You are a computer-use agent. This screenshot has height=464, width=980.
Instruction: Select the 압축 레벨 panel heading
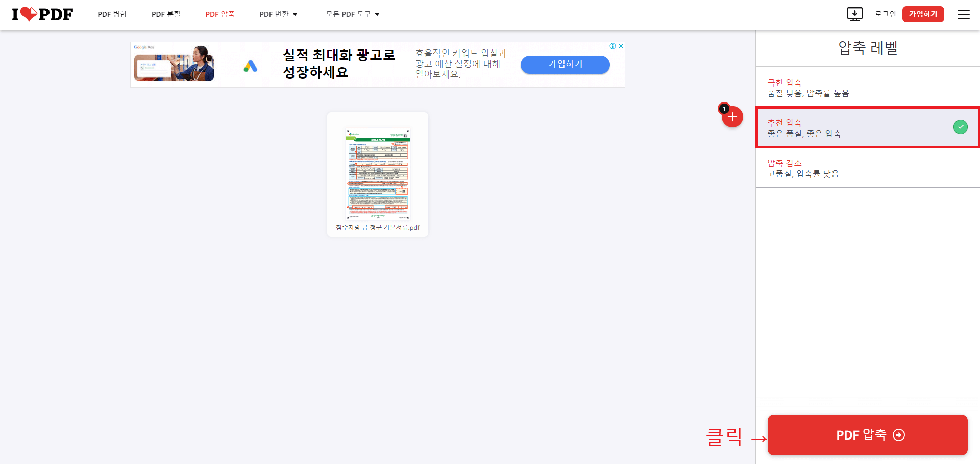pyautogui.click(x=868, y=48)
